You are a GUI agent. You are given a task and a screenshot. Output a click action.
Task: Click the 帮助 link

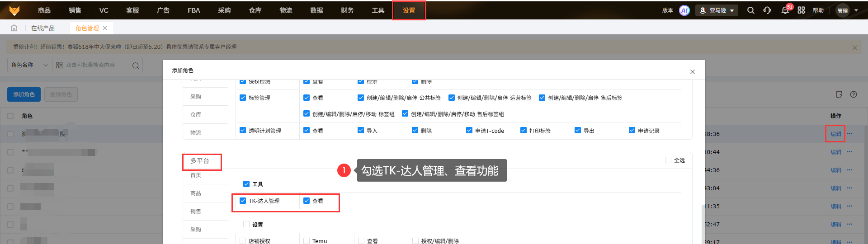[x=818, y=10]
